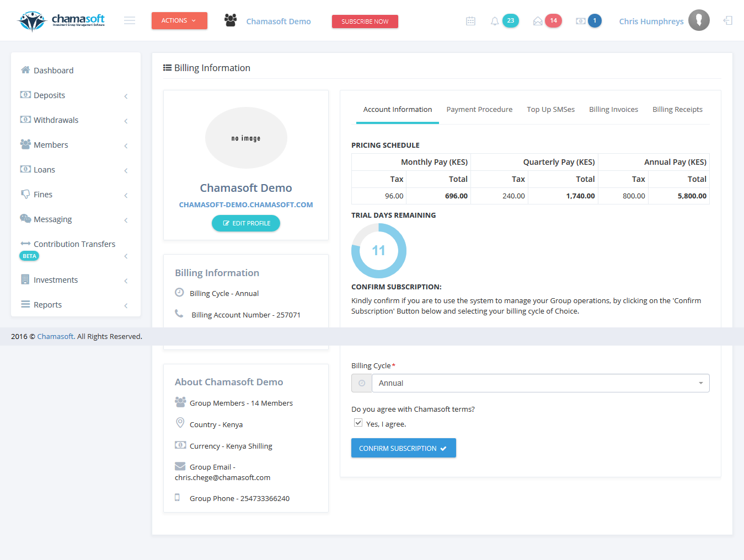Open the ACTIONS dropdown button
The image size is (744, 560).
pos(179,20)
